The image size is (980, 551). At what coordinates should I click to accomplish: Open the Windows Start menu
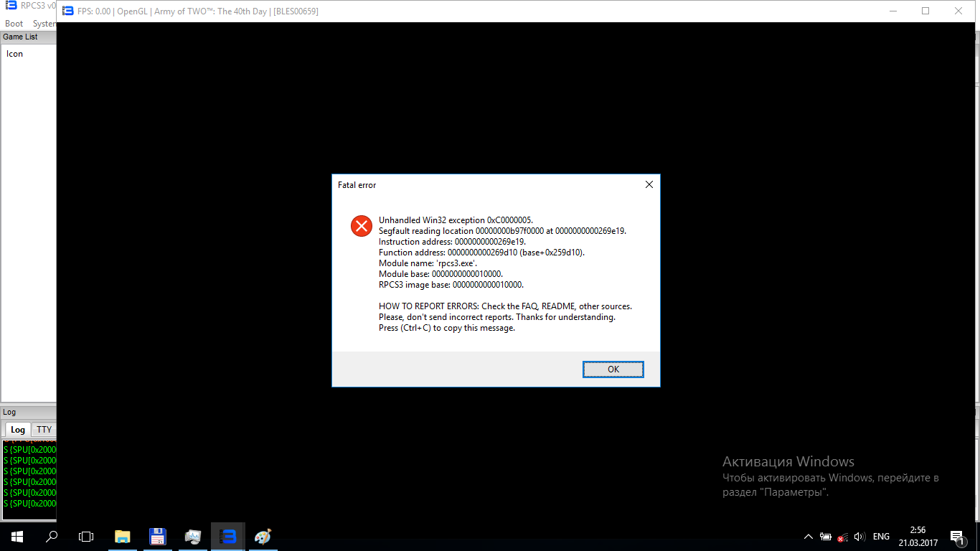pyautogui.click(x=17, y=537)
